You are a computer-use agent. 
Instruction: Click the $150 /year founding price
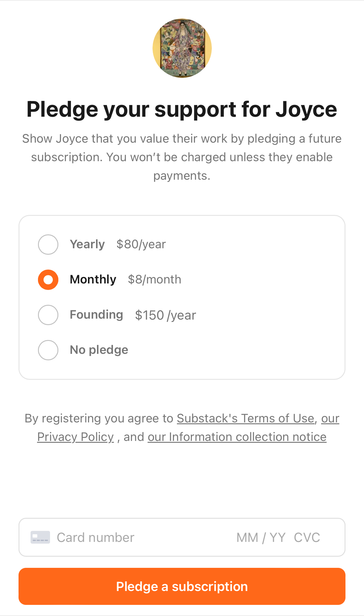coord(165,315)
